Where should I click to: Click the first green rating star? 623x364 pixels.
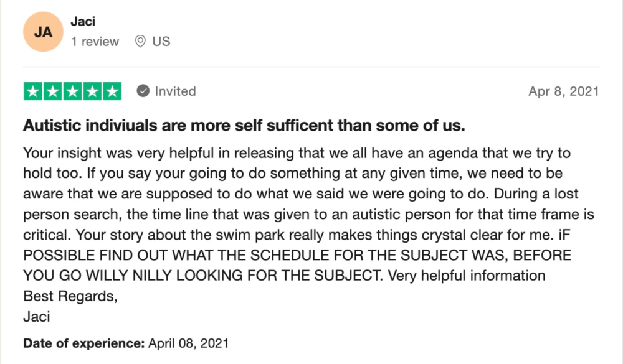pyautogui.click(x=33, y=91)
